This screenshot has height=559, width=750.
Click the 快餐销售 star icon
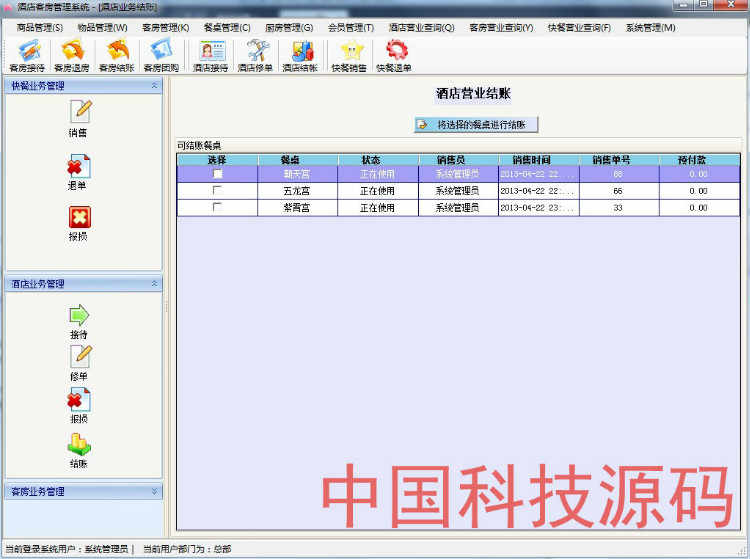point(349,56)
